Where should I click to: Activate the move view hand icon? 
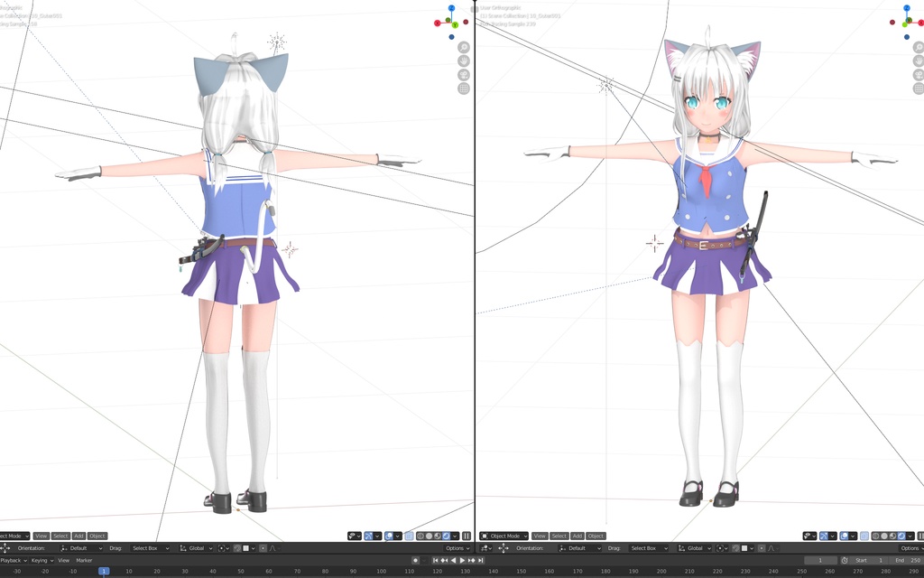(464, 62)
